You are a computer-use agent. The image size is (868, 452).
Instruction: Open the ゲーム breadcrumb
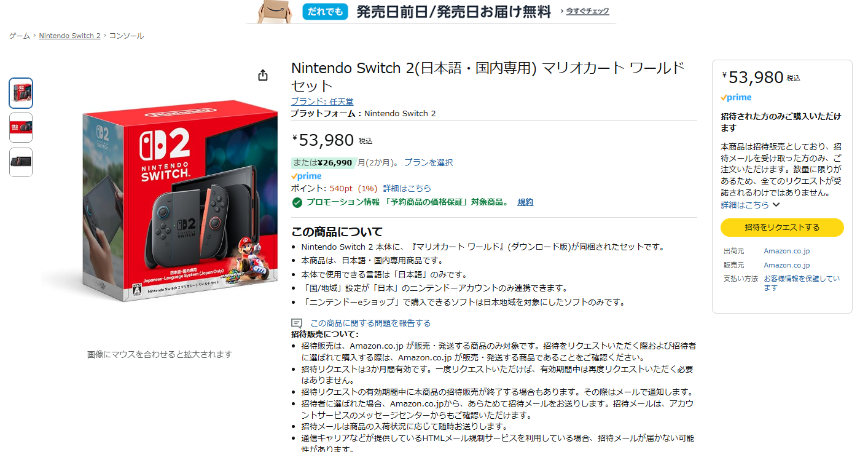coord(20,36)
